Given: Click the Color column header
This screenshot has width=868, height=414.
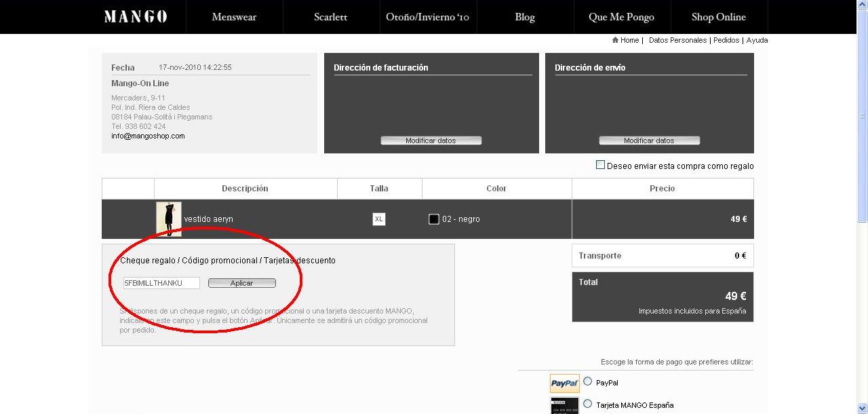Looking at the screenshot, I should pos(496,189).
